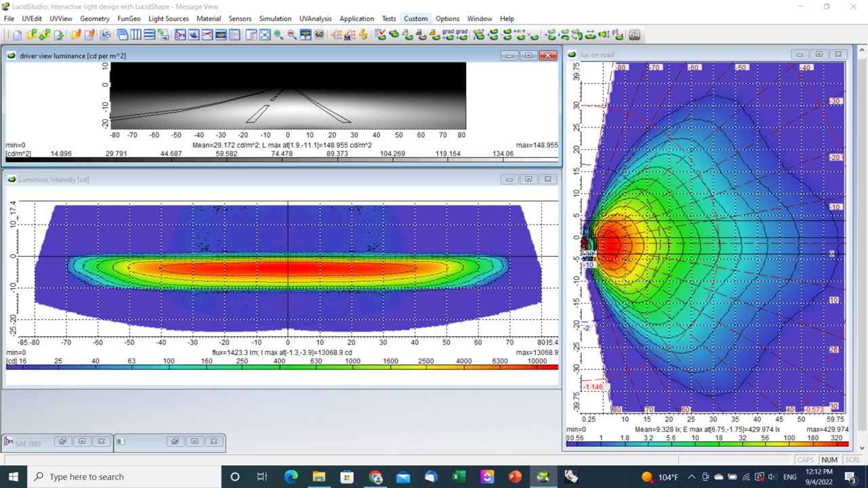Click the NUM indicator in status bar

pos(829,460)
